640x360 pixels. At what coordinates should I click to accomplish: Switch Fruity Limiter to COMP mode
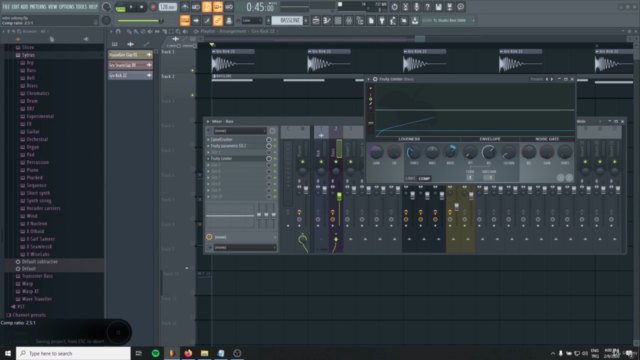click(x=424, y=178)
